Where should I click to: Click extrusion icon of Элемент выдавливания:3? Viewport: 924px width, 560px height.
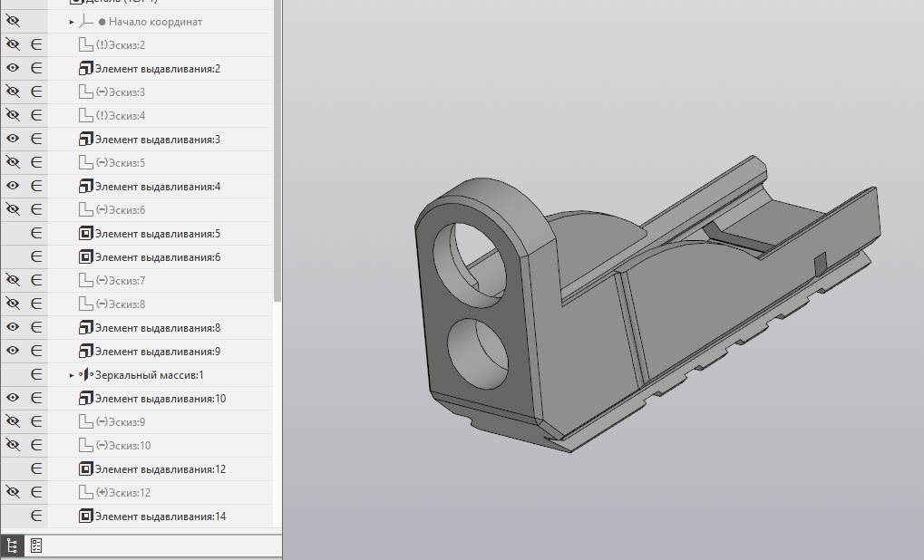(x=86, y=139)
